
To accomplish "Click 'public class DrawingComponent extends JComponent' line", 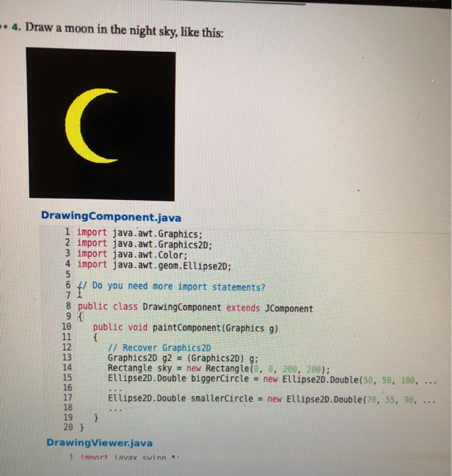I will (x=195, y=307).
